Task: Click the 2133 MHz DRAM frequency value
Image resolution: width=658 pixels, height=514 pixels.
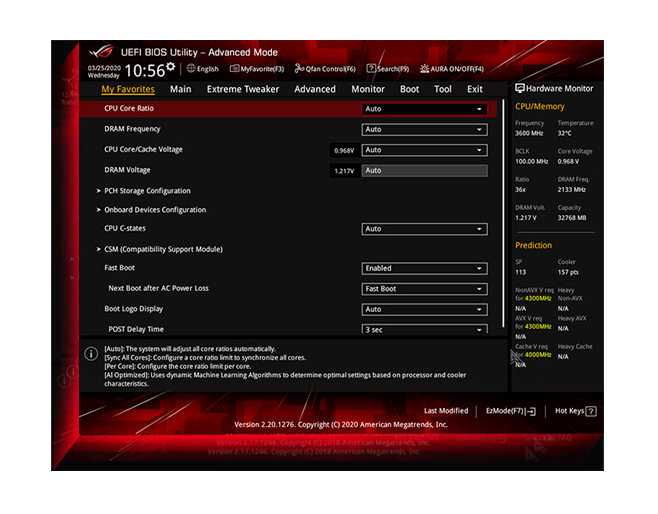Action: click(572, 190)
